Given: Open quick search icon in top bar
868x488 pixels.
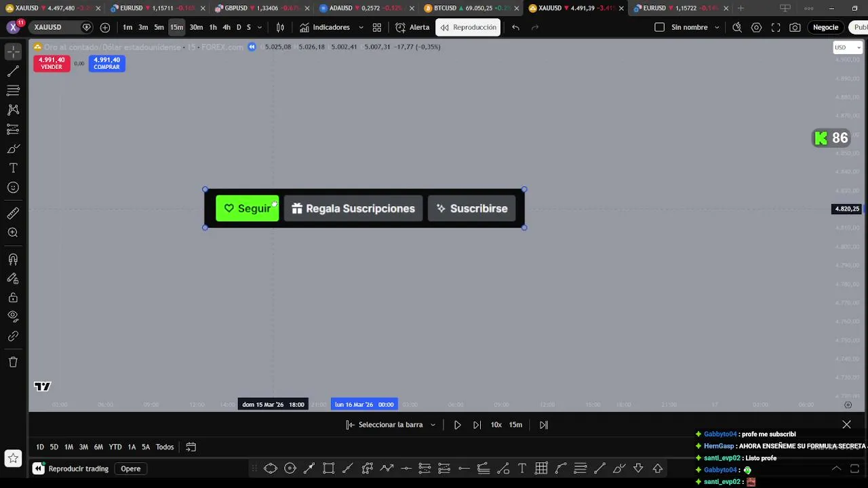Looking at the screenshot, I should tap(737, 27).
